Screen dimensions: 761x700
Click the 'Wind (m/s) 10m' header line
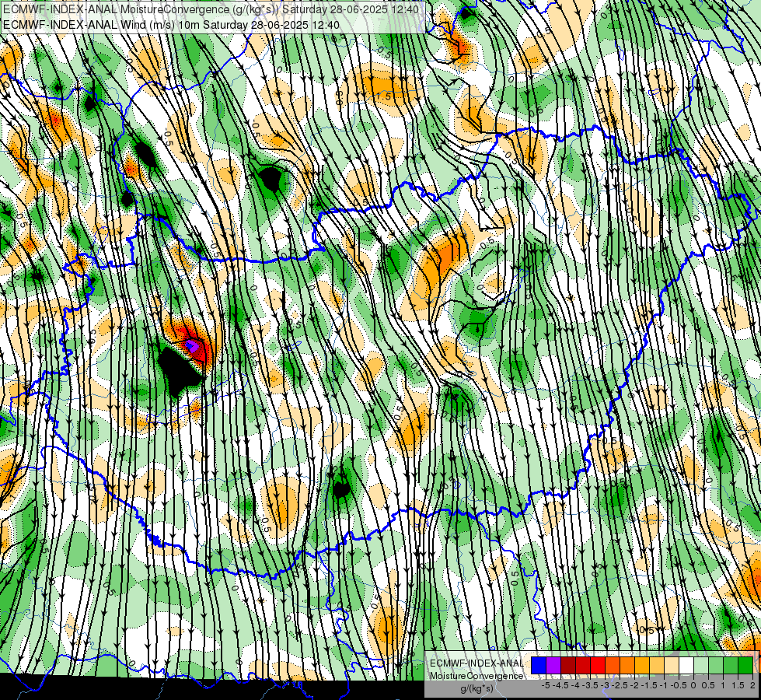click(x=171, y=24)
